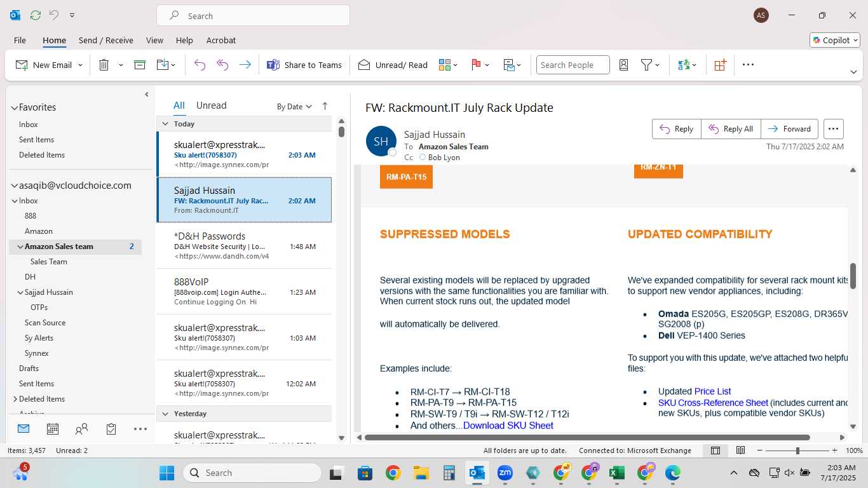This screenshot has height=488, width=868.
Task: Open the Download SKU Sheet link
Action: coord(508,426)
